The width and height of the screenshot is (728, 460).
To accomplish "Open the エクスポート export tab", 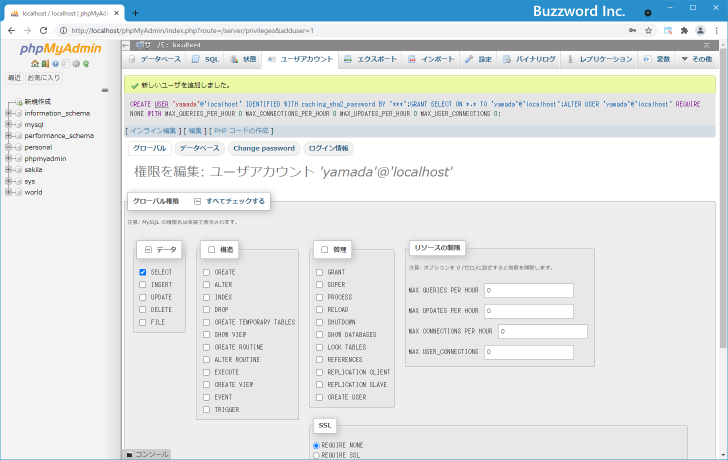I will pos(370,59).
